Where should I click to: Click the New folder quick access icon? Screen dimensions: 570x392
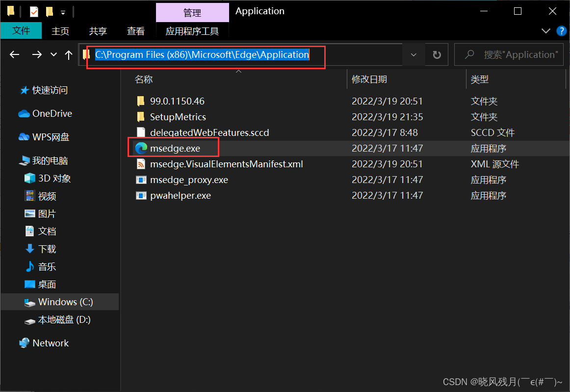pos(50,12)
